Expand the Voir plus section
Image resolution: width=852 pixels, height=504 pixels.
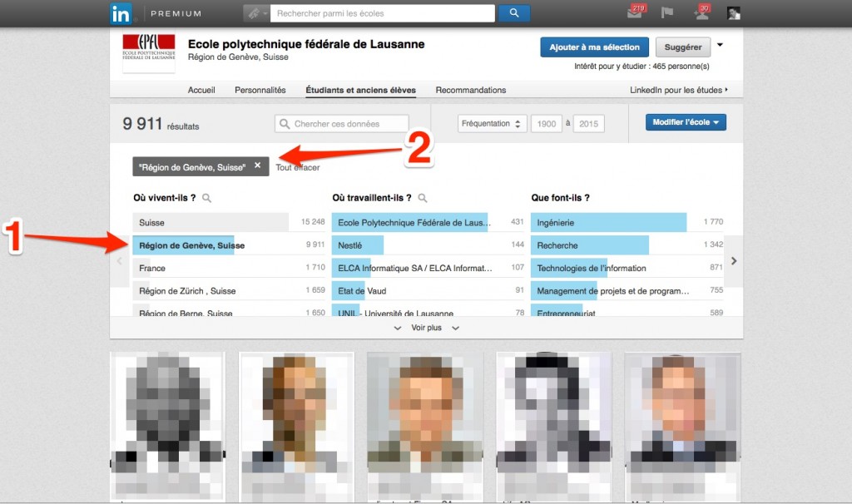(x=427, y=328)
